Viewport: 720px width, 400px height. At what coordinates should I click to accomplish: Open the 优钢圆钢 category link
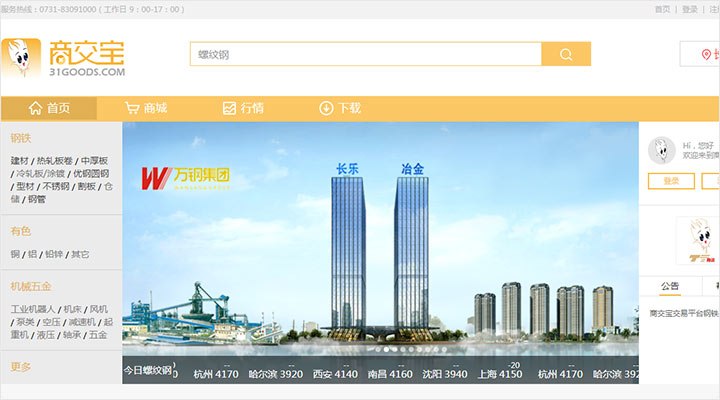(91, 174)
